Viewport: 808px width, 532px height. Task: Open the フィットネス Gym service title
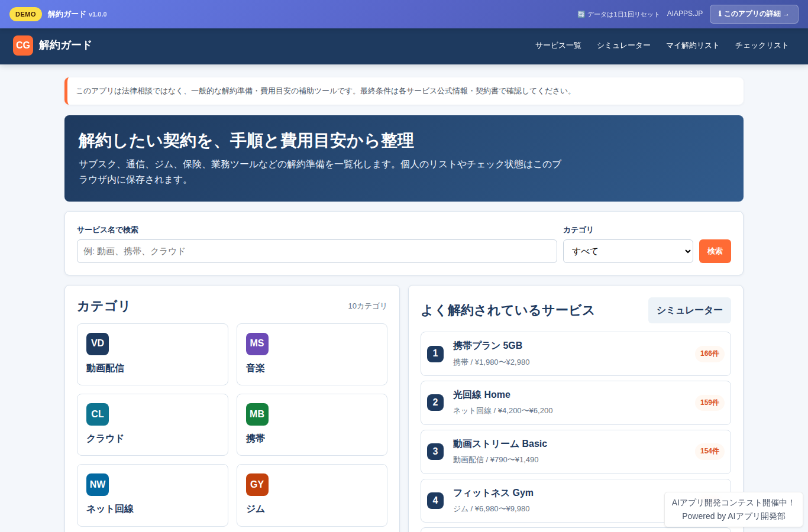point(493,493)
